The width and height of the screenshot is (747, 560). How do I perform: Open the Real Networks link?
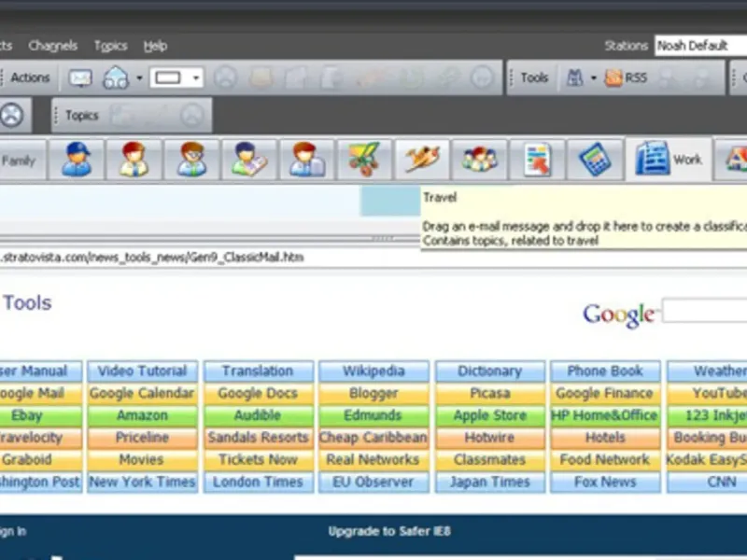click(374, 459)
